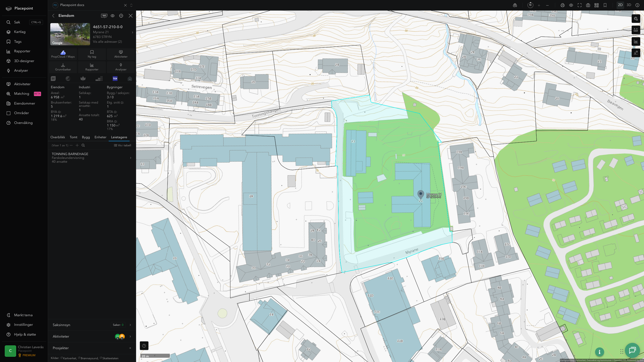Open the chat support bubble

pos(632,350)
